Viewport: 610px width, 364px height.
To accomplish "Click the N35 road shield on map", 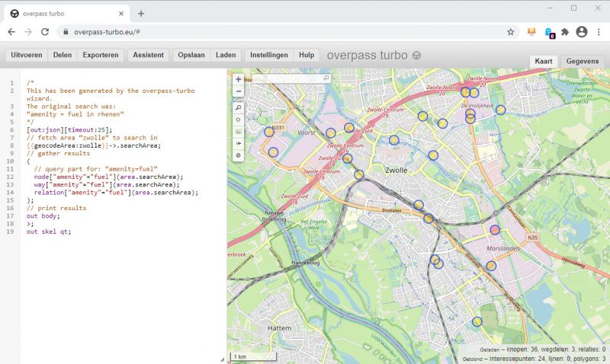I will [x=532, y=238].
